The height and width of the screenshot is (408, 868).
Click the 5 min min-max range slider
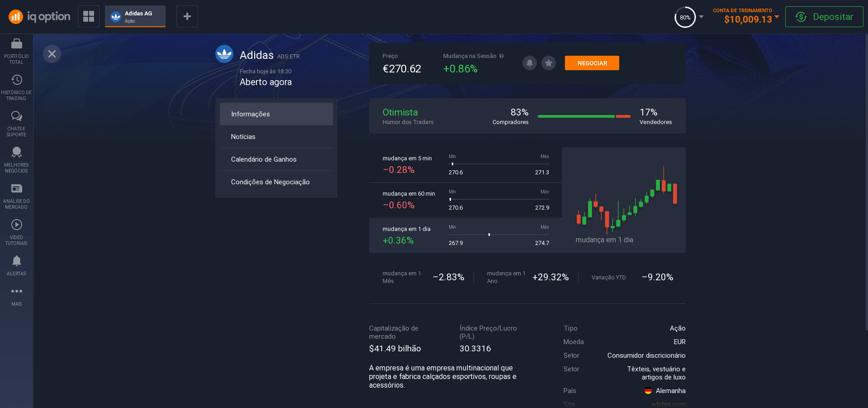click(499, 164)
